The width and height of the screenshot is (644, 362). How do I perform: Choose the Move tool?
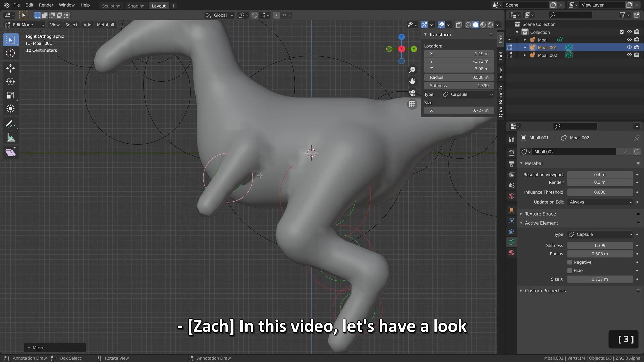11,68
